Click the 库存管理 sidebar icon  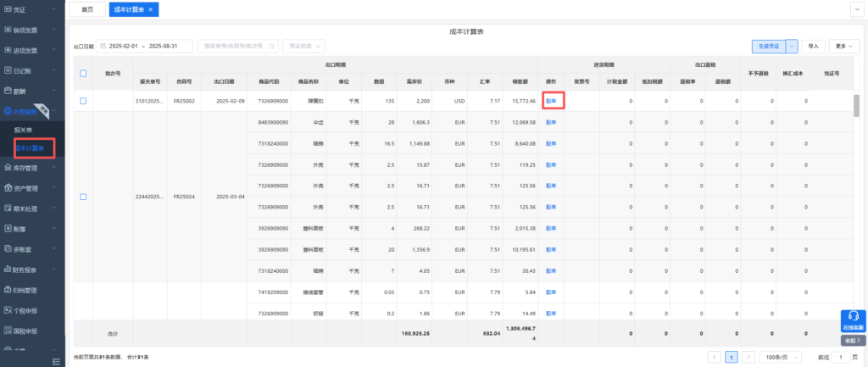click(x=7, y=168)
